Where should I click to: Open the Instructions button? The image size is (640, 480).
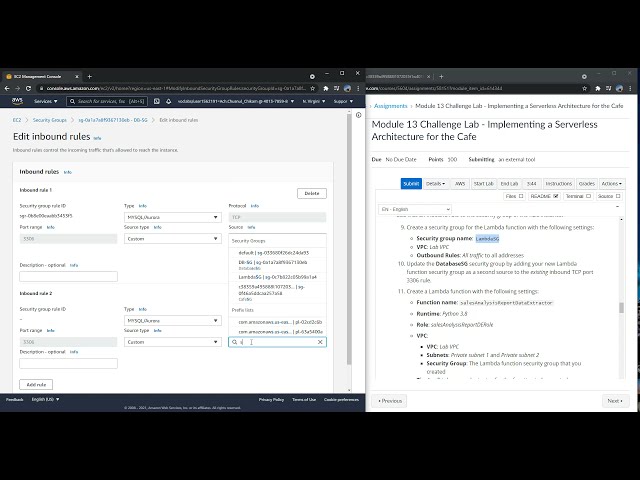point(559,184)
